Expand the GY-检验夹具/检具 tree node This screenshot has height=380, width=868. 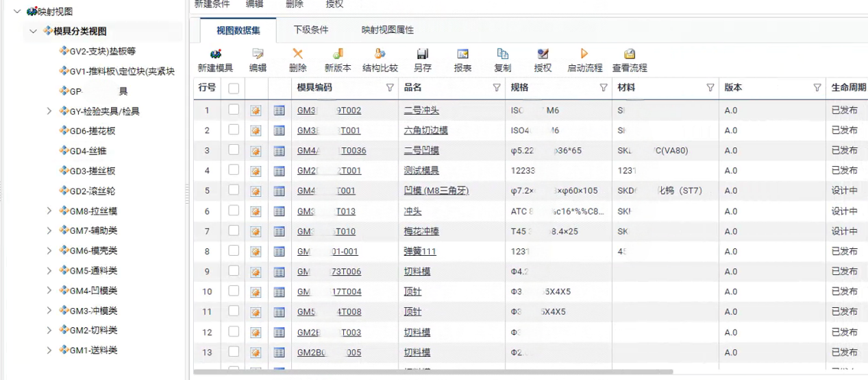(x=49, y=111)
